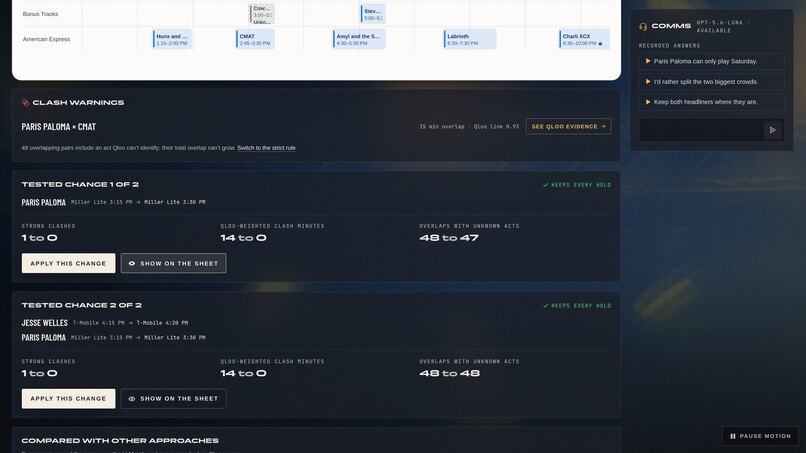806x453 pixels.
Task: Click 'T-Mobile 4:20 PM' new time text
Action: (162, 323)
